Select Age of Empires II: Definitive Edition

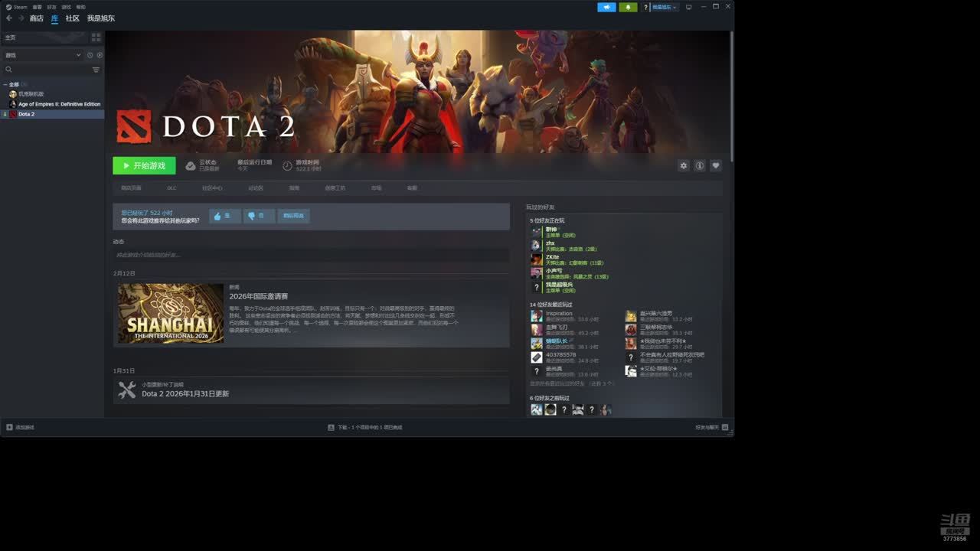59,104
